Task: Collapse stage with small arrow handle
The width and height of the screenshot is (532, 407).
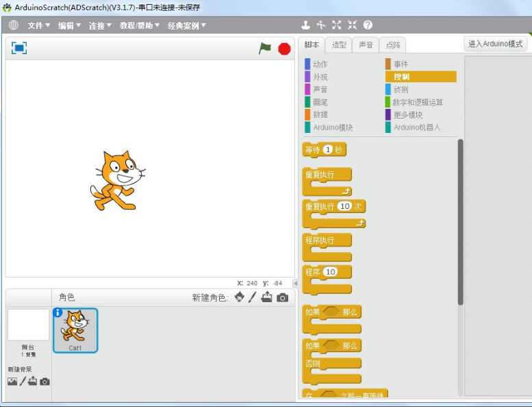Action: coord(295,283)
